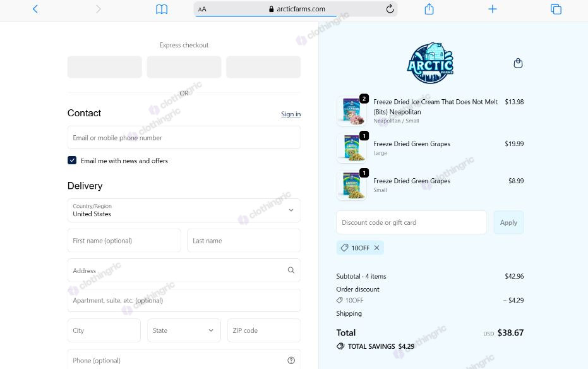Image resolution: width=588 pixels, height=369 pixels.
Task: Click the Subtotal · 4 items label
Action: click(361, 276)
